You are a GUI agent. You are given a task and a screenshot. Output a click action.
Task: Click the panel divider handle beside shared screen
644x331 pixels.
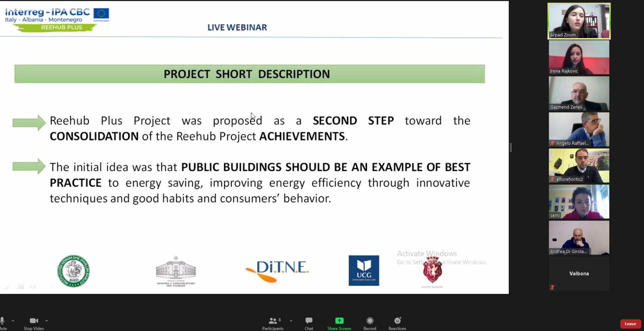pyautogui.click(x=511, y=147)
